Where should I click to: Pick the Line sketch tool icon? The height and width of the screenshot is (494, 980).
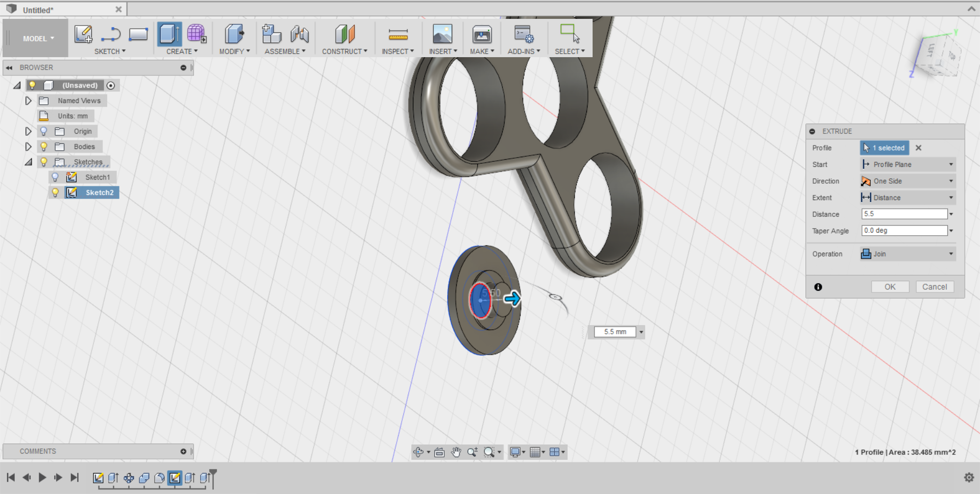(111, 34)
